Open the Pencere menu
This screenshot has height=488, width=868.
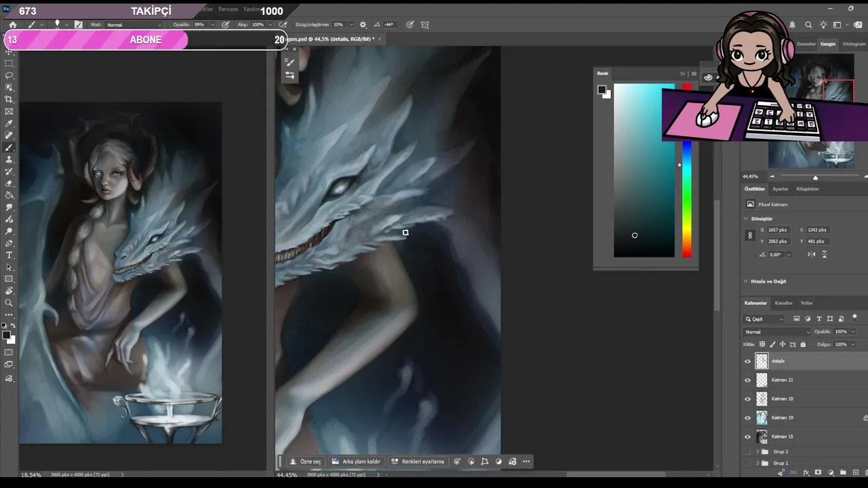coord(228,9)
